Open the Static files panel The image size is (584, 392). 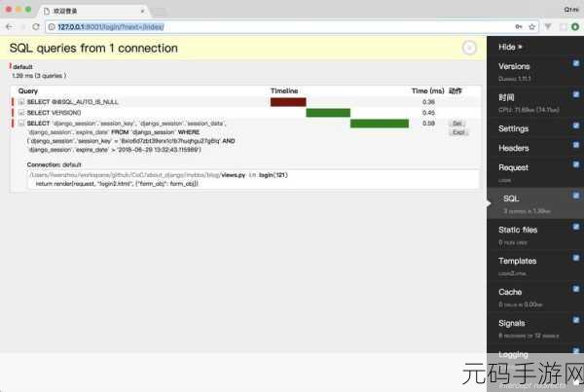pyautogui.click(x=518, y=231)
